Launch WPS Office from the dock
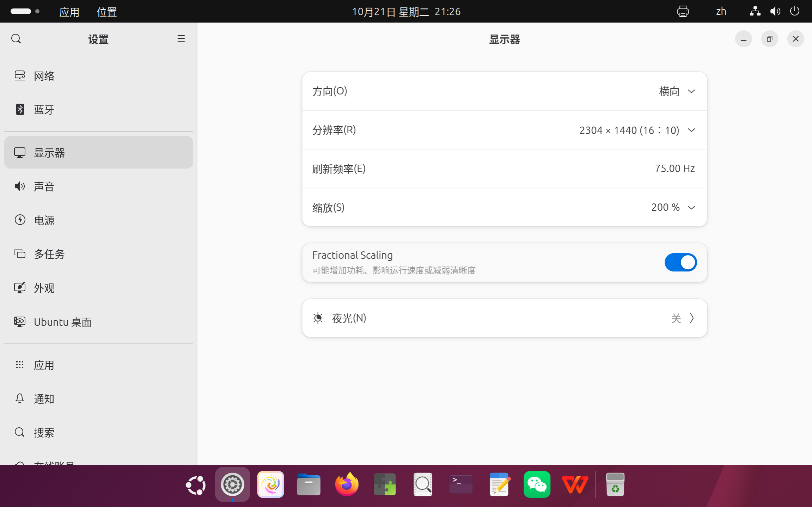812x507 pixels. coord(575,484)
